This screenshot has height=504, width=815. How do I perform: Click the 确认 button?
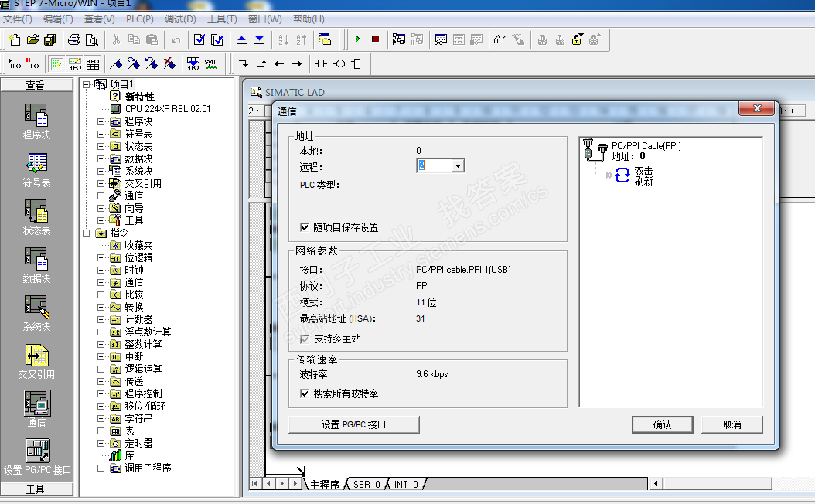pos(662,424)
